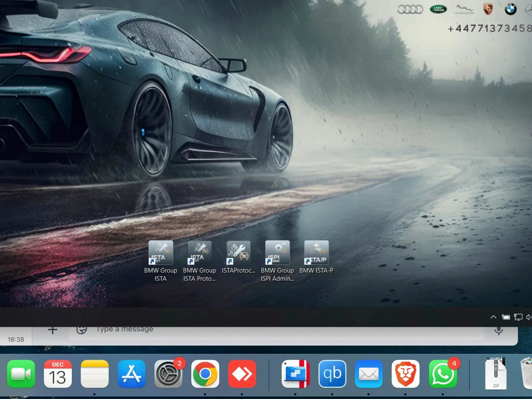This screenshot has width=532, height=399.
Task: Click the microphone voice message button
Action: tap(498, 331)
